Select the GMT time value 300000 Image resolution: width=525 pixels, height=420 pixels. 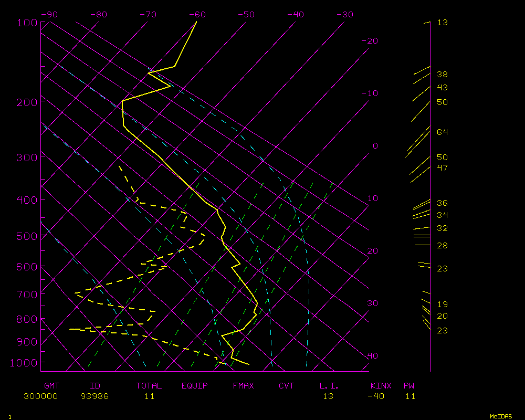[40, 396]
